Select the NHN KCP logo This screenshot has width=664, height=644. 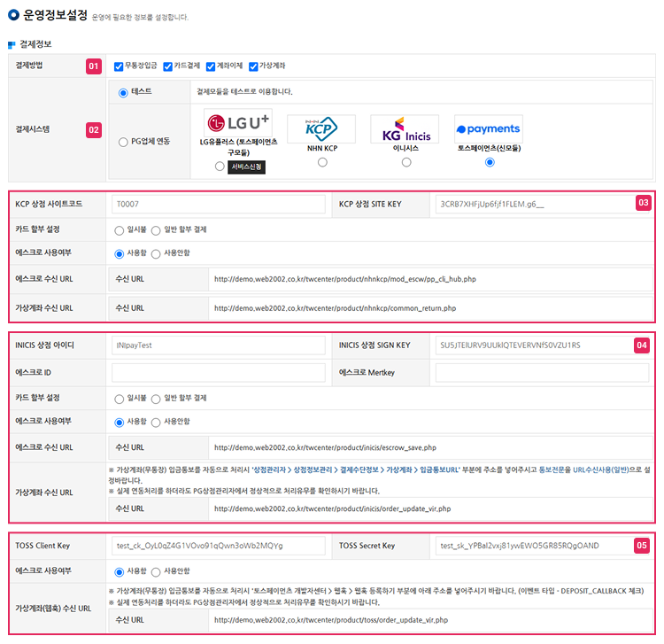pyautogui.click(x=321, y=128)
